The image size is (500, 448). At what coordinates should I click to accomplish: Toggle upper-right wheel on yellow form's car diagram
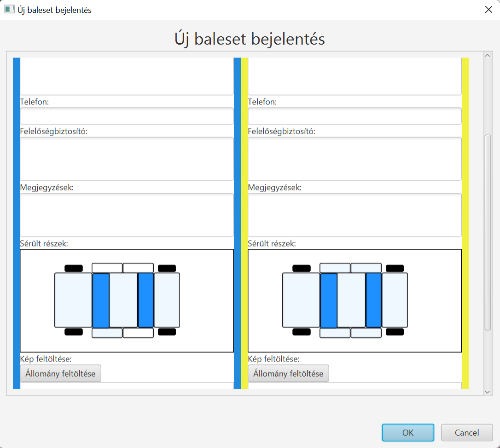(x=395, y=268)
